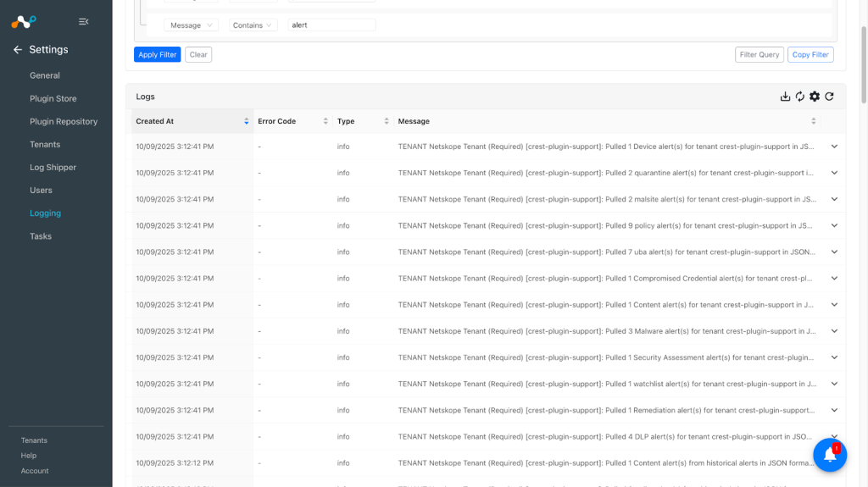The image size is (868, 487).
Task: Click the Filter Query button
Action: point(759,55)
